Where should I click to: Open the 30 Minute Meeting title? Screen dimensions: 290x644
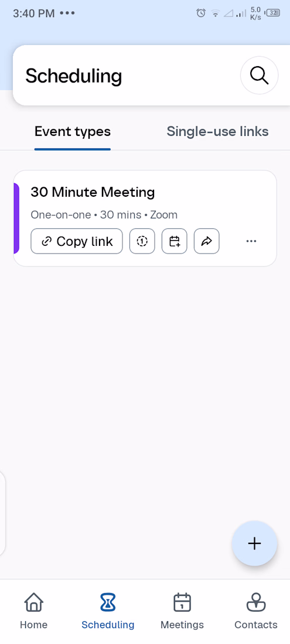point(93,192)
